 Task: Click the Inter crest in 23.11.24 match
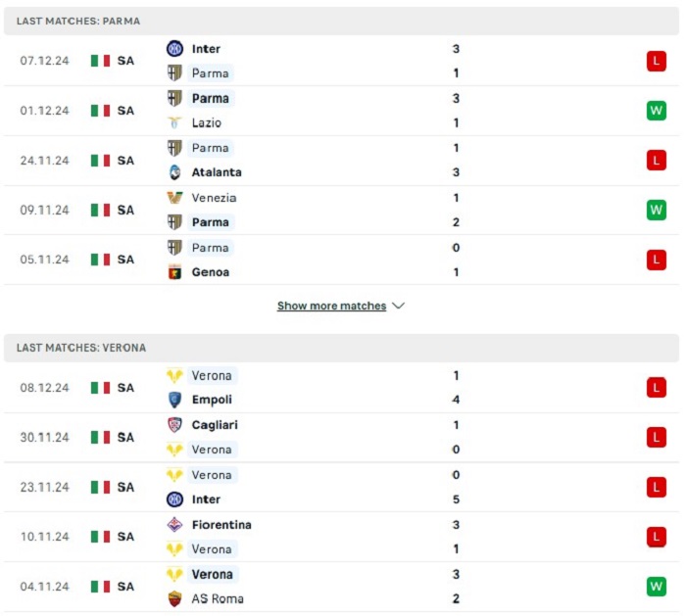point(175,499)
